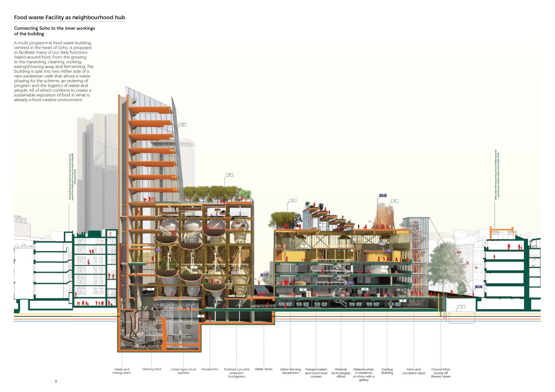Click the '12' tag beside the tower

tap(182, 125)
